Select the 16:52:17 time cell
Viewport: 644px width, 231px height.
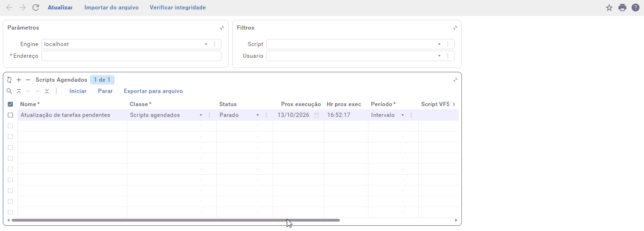click(346, 115)
